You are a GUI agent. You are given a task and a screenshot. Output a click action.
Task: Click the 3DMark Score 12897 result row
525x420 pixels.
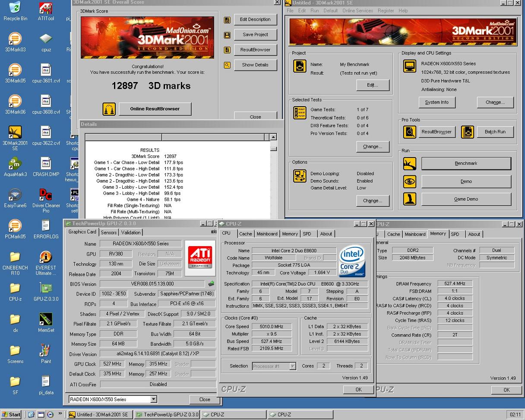pos(154,156)
